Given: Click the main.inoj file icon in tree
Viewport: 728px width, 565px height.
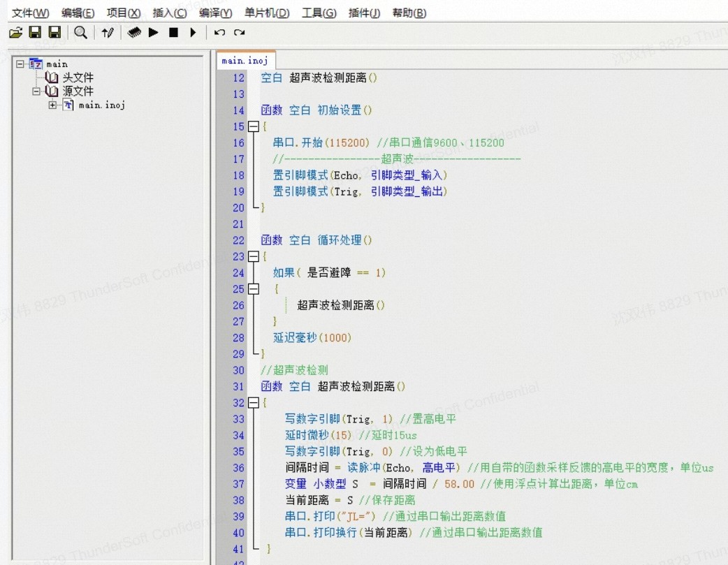Looking at the screenshot, I should 68,105.
